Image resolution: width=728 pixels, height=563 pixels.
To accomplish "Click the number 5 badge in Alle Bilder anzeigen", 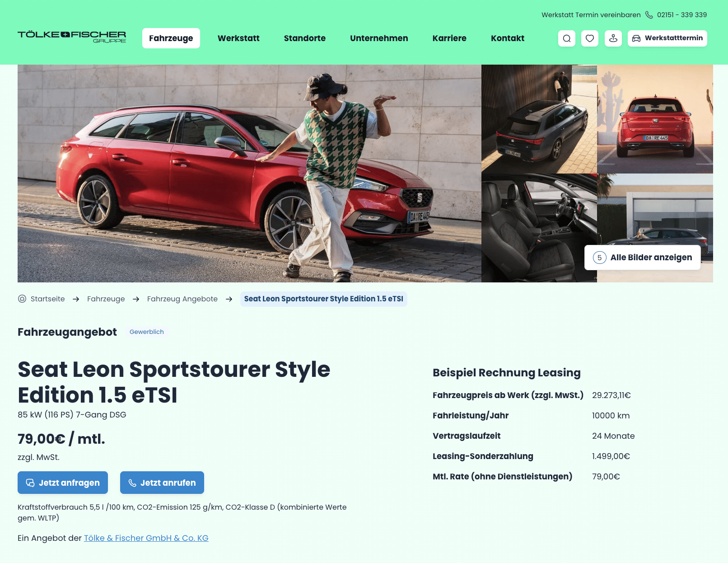I will tap(599, 258).
